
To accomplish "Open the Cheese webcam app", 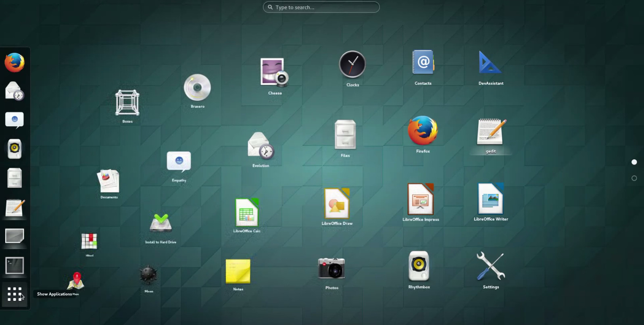I will (x=275, y=73).
